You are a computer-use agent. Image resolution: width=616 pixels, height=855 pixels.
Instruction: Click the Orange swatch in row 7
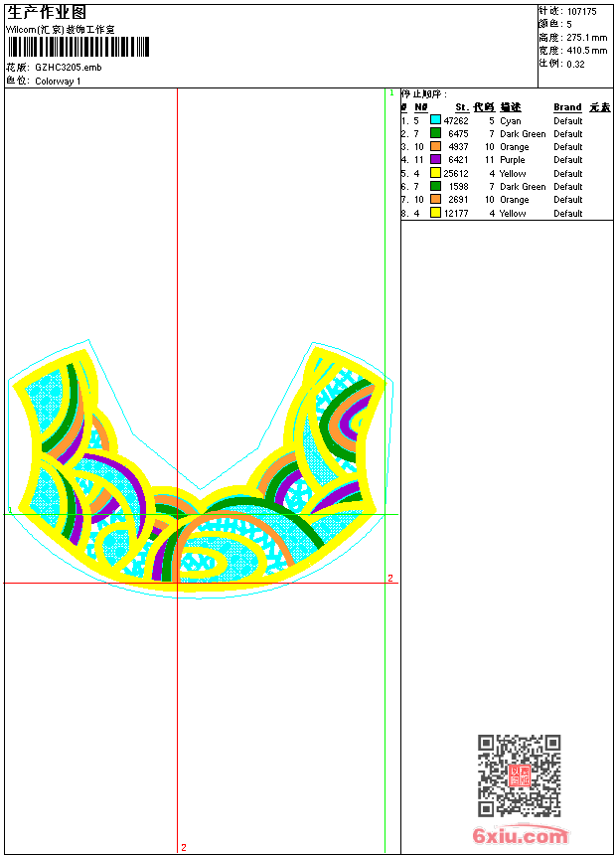coord(435,199)
